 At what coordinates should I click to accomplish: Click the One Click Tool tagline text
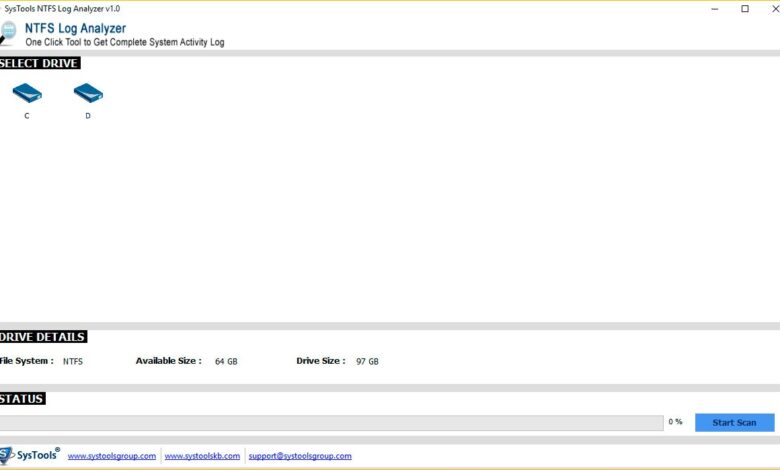(x=125, y=42)
